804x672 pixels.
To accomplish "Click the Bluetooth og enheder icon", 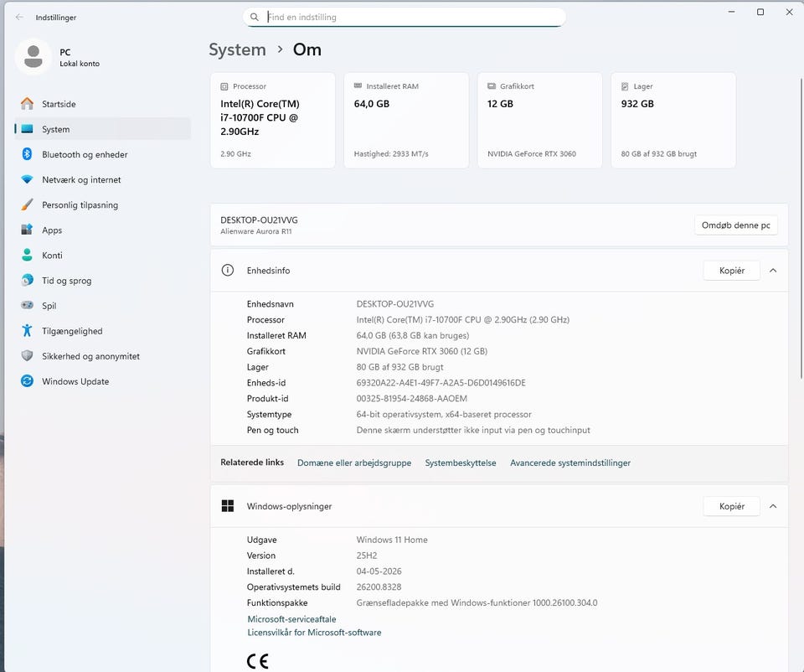I will pos(27,154).
